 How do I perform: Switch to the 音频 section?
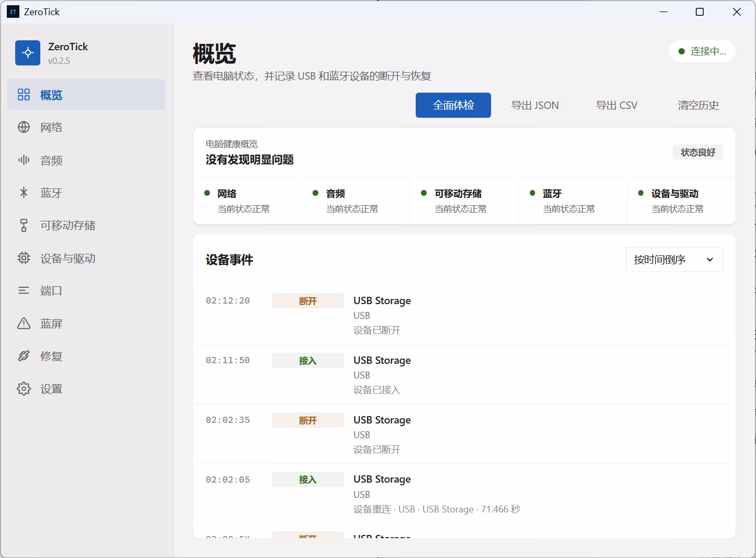pos(86,160)
